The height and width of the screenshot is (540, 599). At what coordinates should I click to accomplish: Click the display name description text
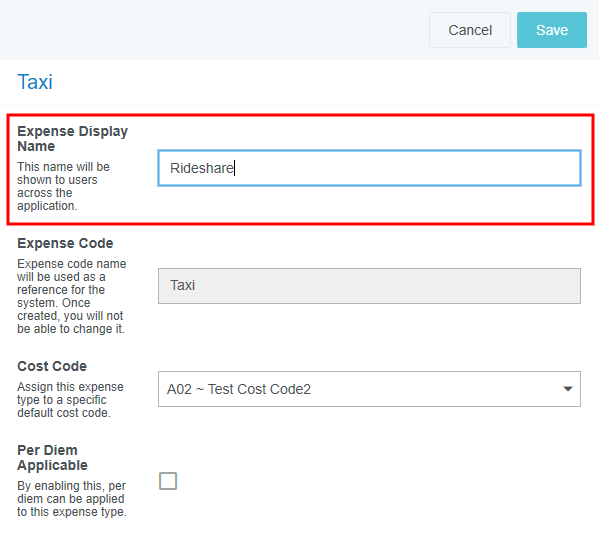click(63, 186)
